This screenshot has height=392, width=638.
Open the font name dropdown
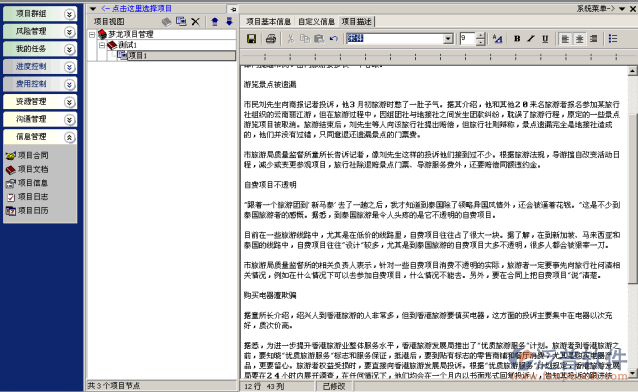click(x=448, y=39)
